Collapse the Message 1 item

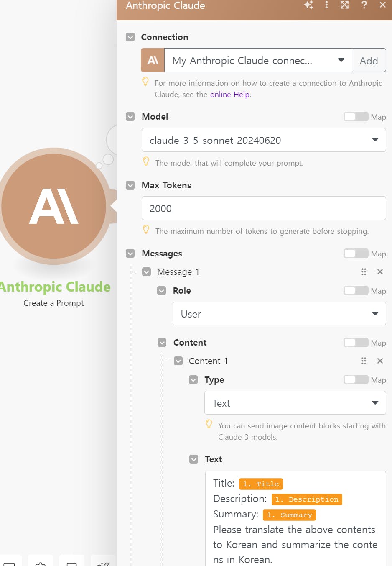click(146, 272)
